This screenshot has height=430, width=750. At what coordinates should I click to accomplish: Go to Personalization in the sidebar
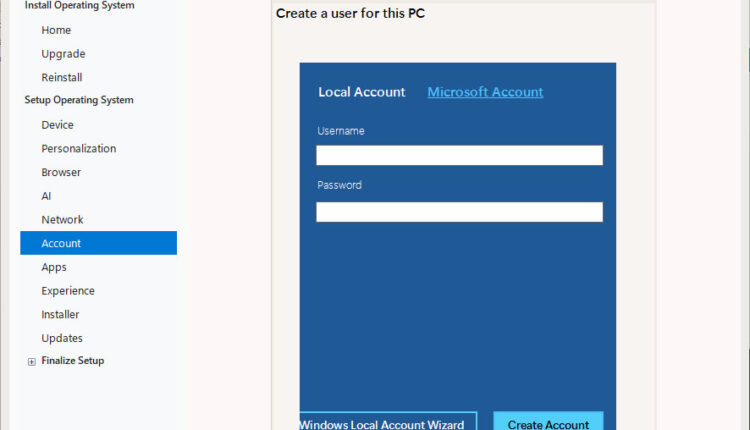(x=78, y=149)
